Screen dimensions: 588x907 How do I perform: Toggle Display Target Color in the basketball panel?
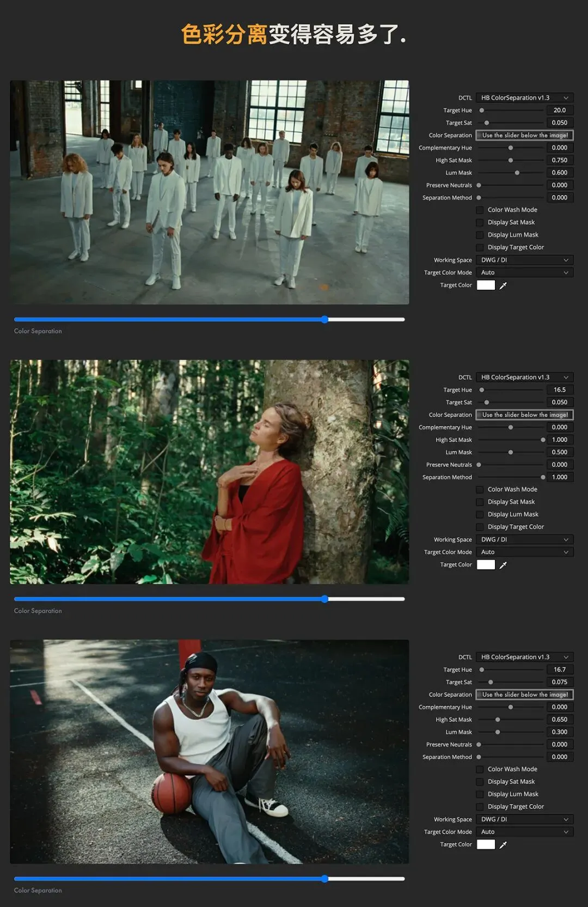[480, 807]
